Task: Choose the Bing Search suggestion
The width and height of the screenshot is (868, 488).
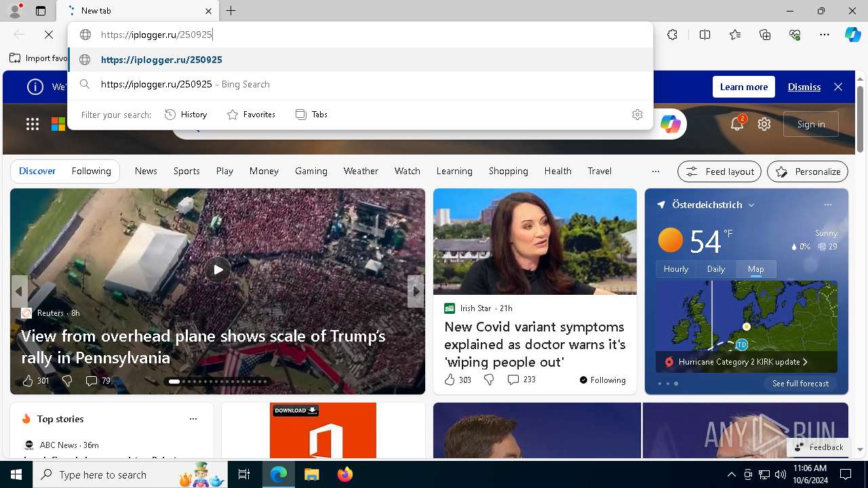Action: 361,84
